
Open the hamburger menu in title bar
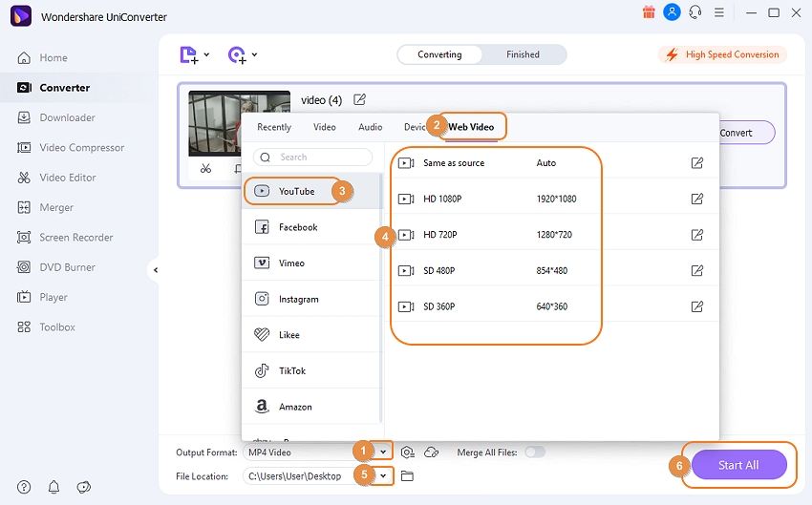tap(719, 12)
